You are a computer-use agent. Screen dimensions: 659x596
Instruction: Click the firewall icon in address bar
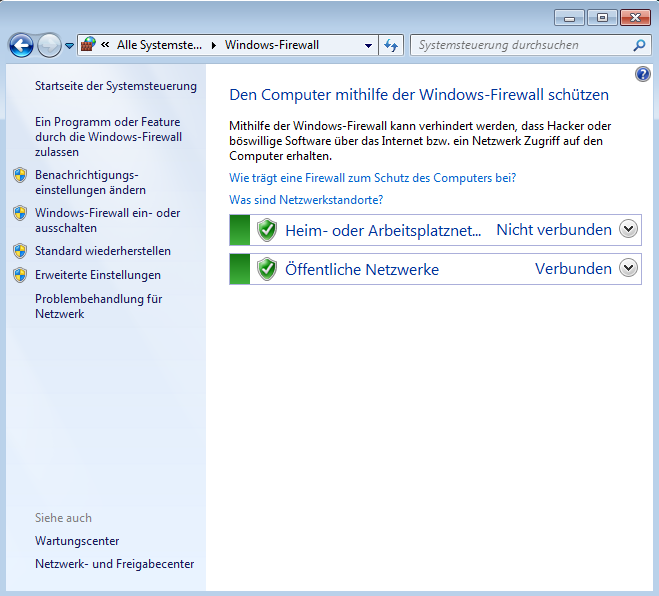(88, 44)
